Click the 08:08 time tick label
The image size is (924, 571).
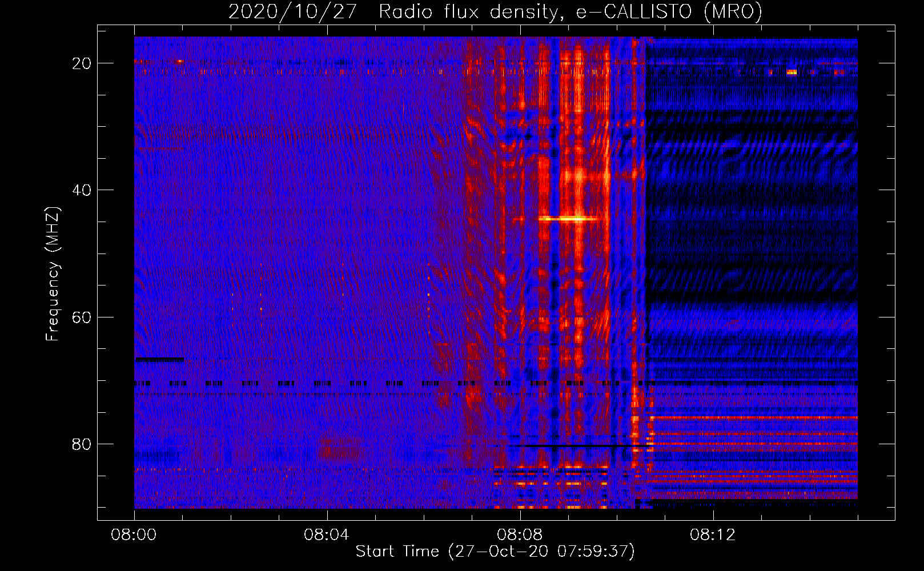(x=520, y=535)
